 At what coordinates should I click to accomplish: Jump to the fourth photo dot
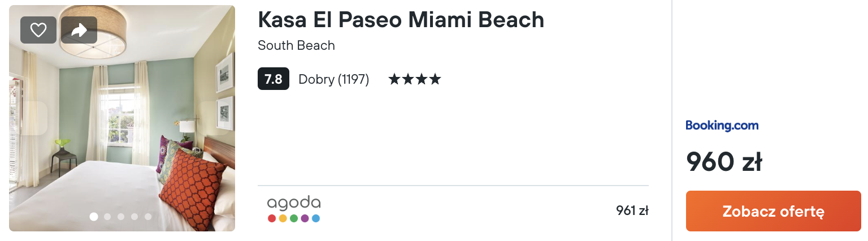pos(134,216)
